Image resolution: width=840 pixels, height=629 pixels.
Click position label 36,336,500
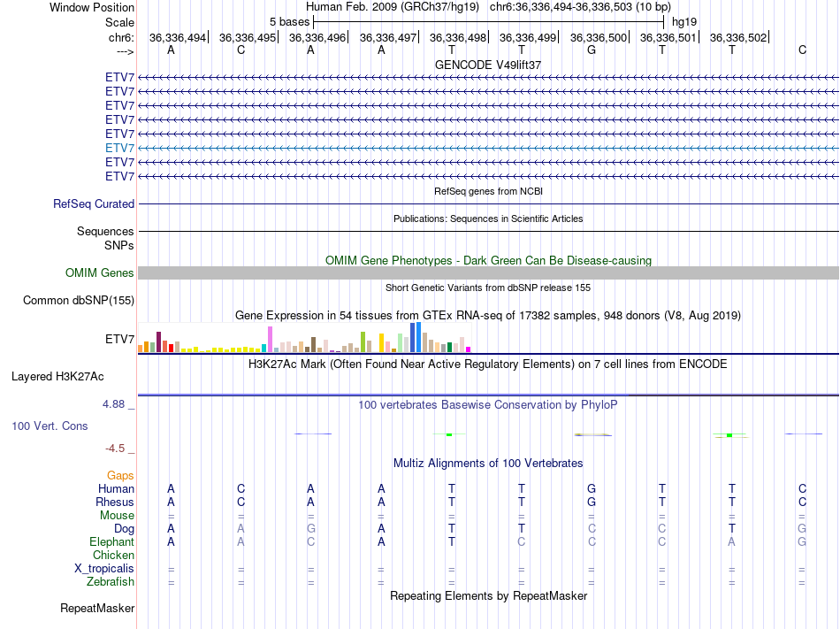click(598, 37)
